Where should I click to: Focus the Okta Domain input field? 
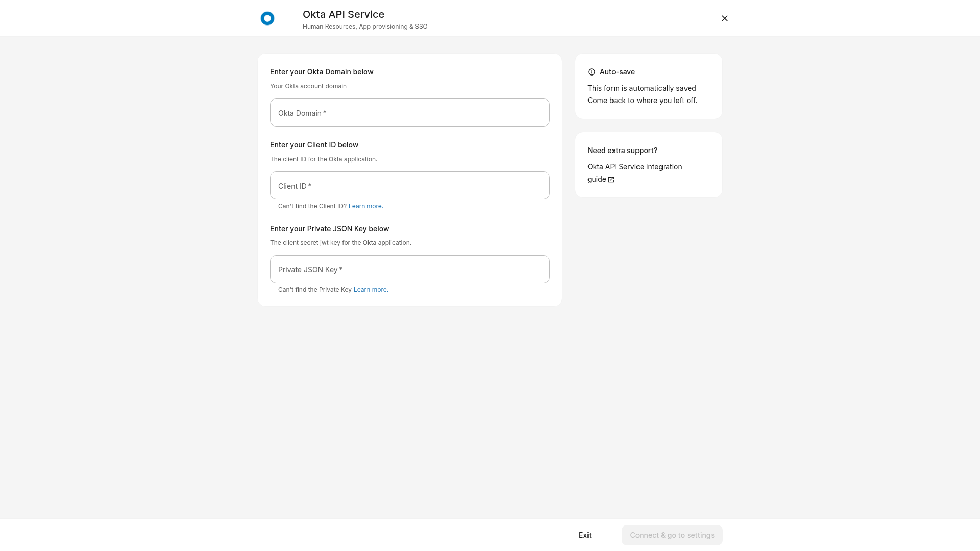(409, 113)
